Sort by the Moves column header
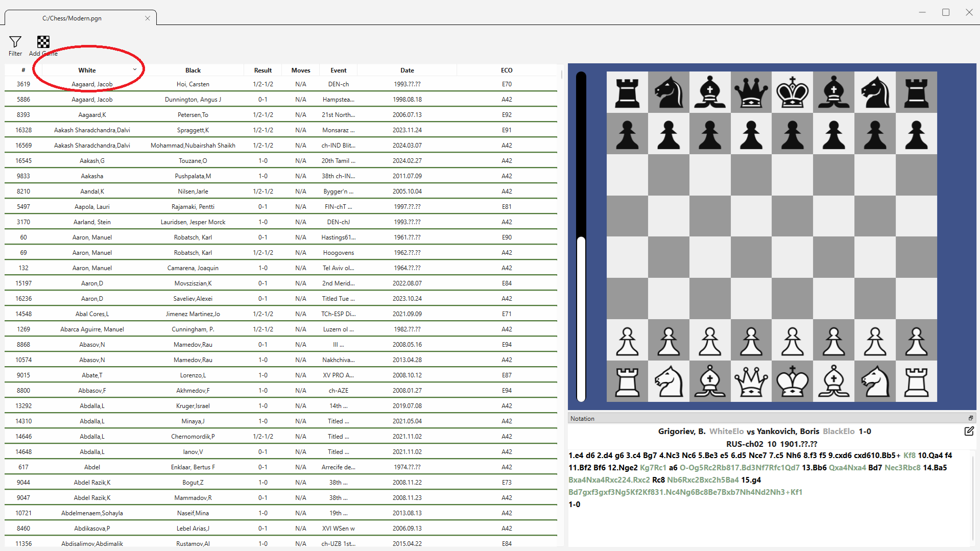980x551 pixels. 301,70
